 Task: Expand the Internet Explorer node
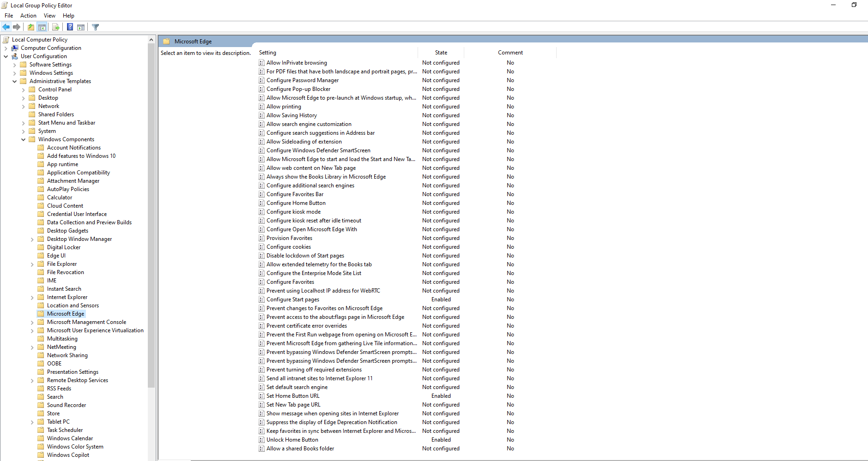[x=32, y=297]
